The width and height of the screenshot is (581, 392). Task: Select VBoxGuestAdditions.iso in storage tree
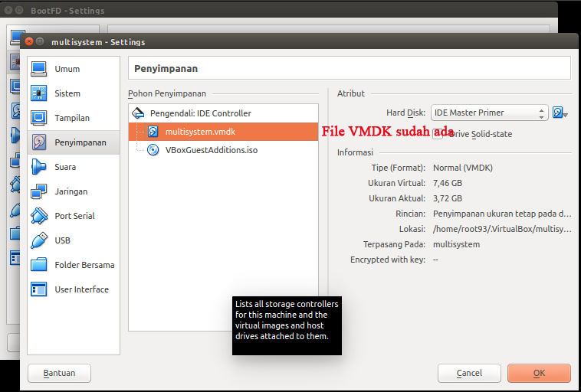(223, 150)
